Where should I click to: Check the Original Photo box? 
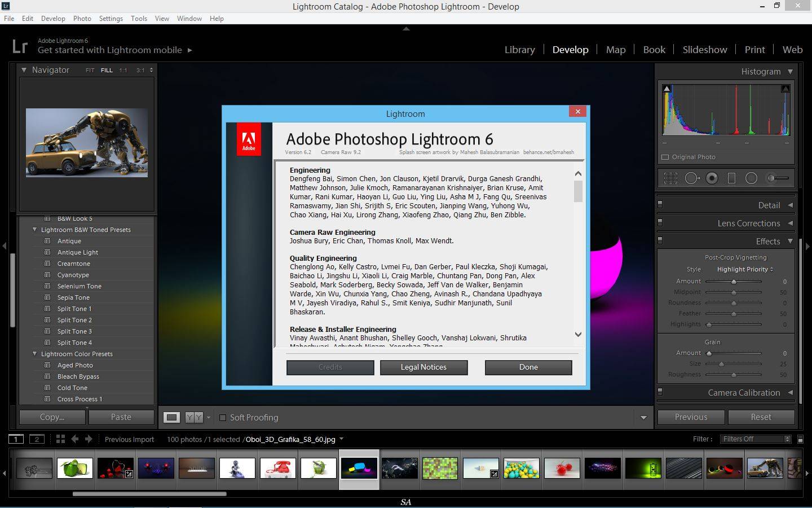click(665, 157)
